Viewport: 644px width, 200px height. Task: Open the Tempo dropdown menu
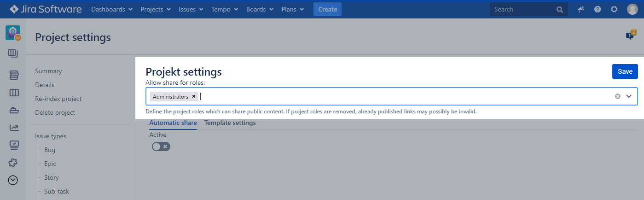225,9
